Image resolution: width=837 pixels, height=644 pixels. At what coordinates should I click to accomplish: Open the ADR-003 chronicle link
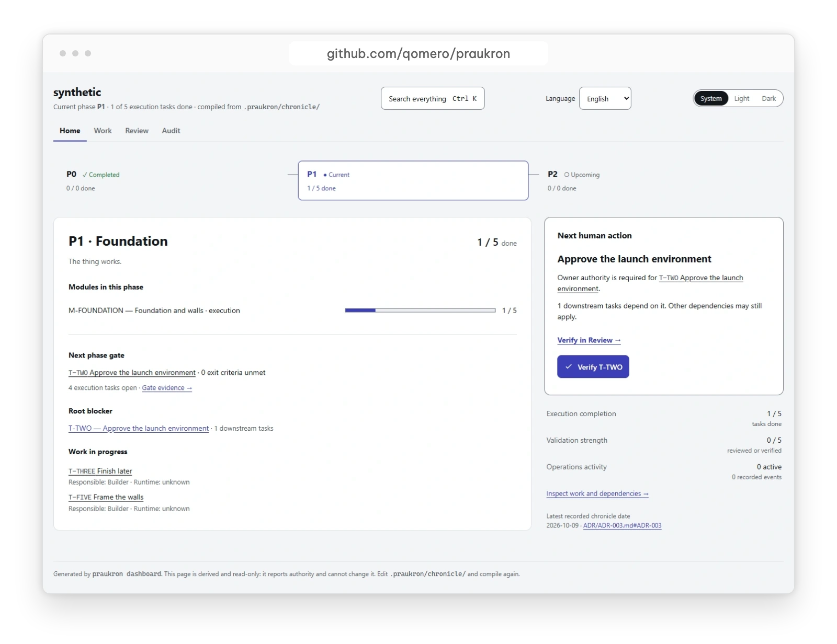622,526
